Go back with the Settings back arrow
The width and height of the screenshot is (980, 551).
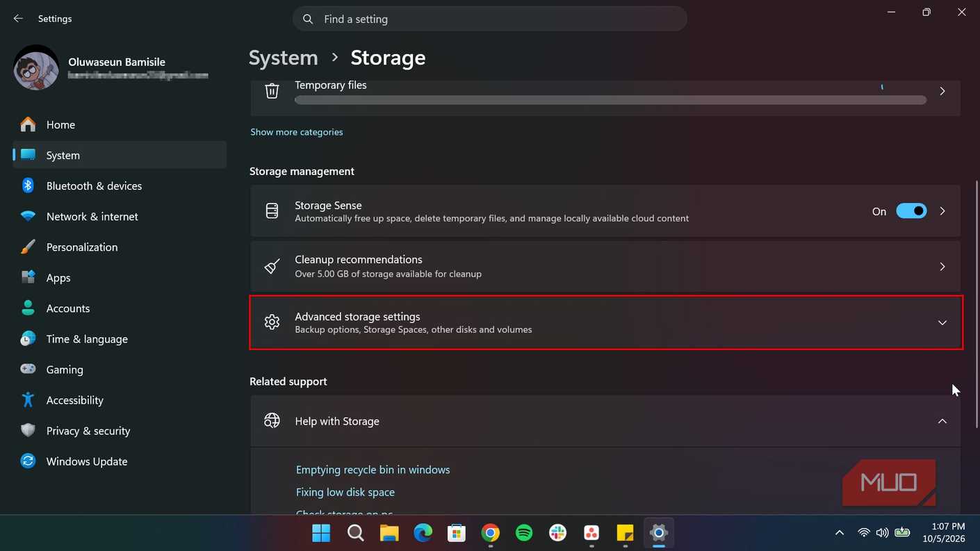[x=18, y=19]
